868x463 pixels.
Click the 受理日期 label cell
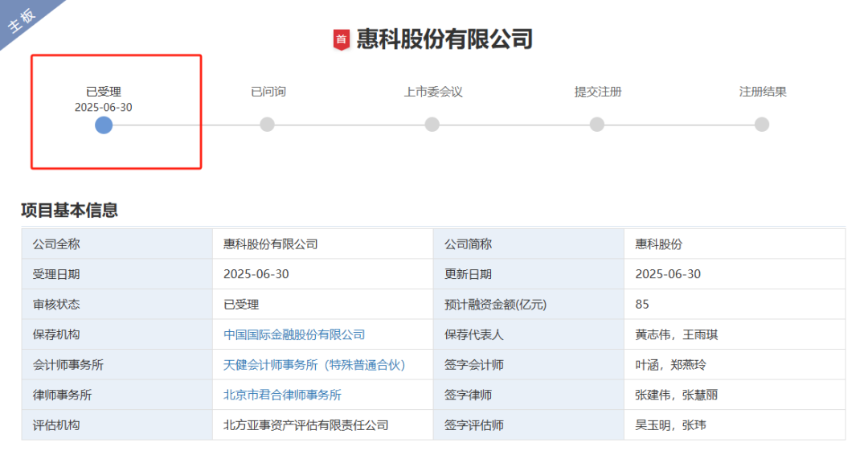coord(117,274)
